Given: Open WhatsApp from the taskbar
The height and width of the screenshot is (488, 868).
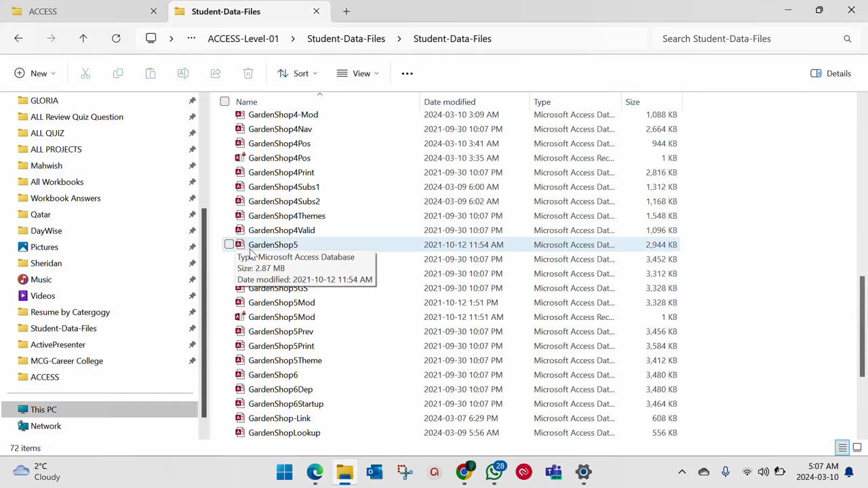Looking at the screenshot, I should pos(494,472).
